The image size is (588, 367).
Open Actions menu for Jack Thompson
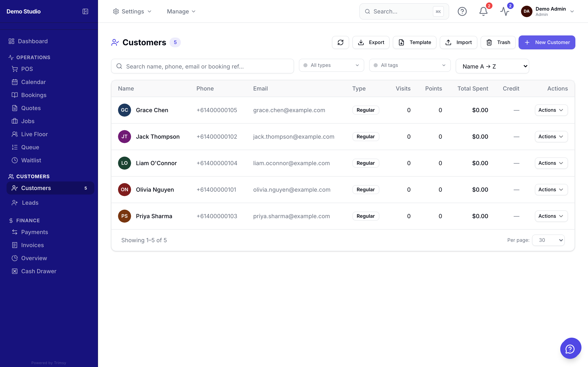(x=551, y=137)
